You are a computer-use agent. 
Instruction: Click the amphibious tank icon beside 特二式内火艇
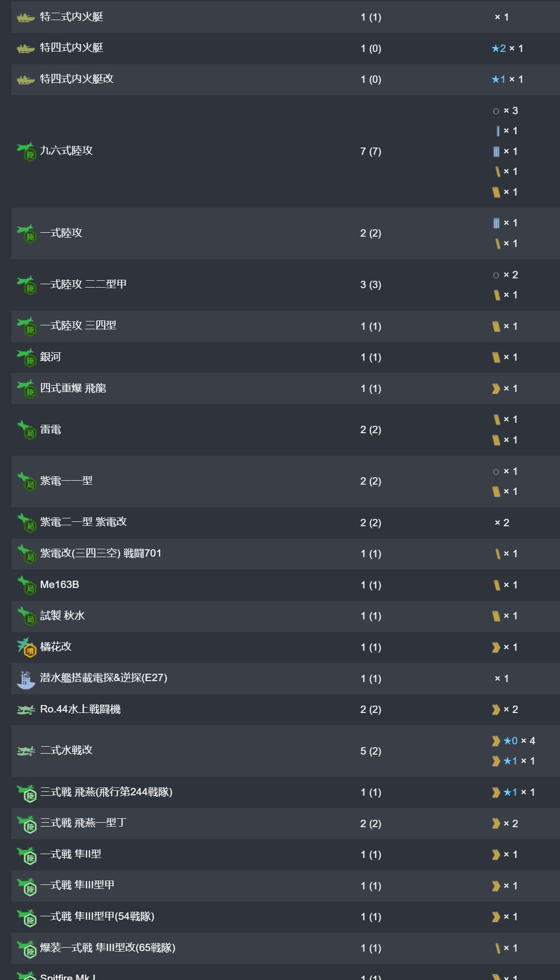(25, 18)
